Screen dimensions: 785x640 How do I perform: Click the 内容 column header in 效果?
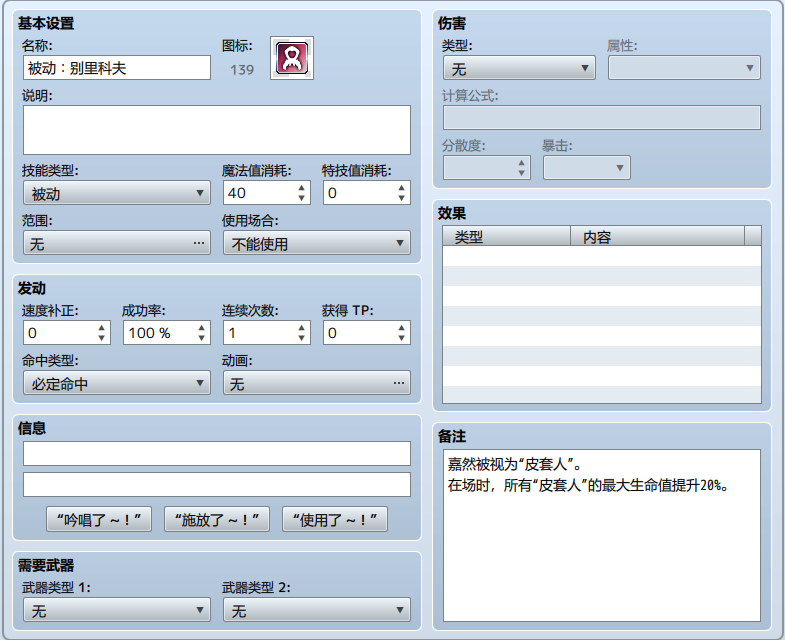[x=657, y=236]
